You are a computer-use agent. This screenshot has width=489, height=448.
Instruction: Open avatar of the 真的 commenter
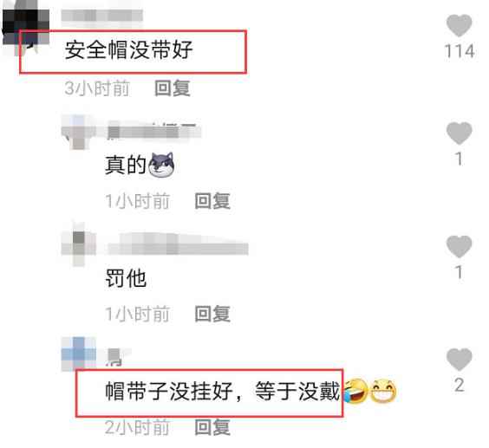78,132
